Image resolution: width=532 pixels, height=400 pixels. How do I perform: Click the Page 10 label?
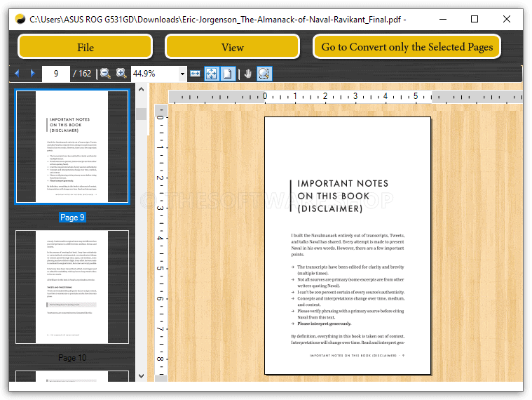tap(72, 358)
